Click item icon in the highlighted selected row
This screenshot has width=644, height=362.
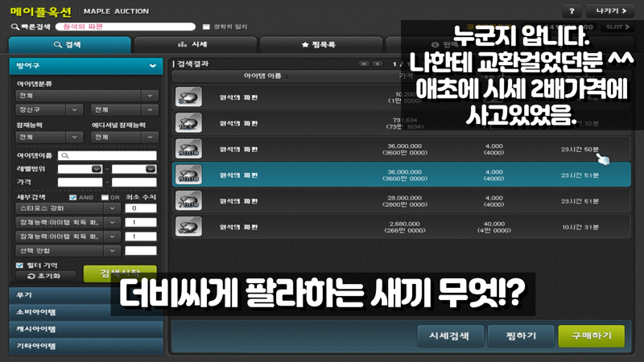coord(188,175)
